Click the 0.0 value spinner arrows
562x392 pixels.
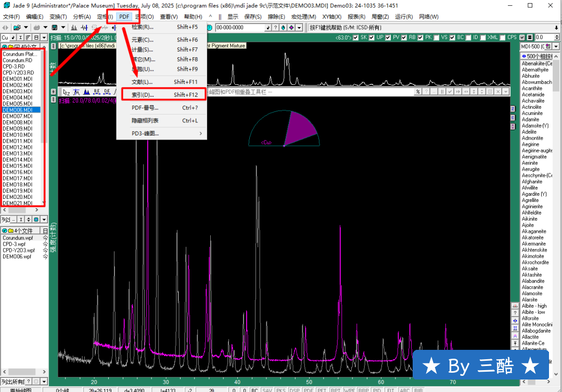(557, 37)
